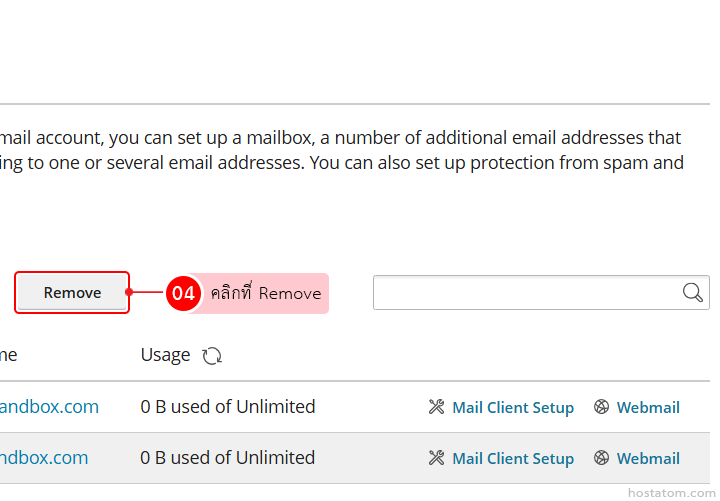Click "0 B used of Unlimited" in gray ndbox.com row

pyautogui.click(x=228, y=458)
